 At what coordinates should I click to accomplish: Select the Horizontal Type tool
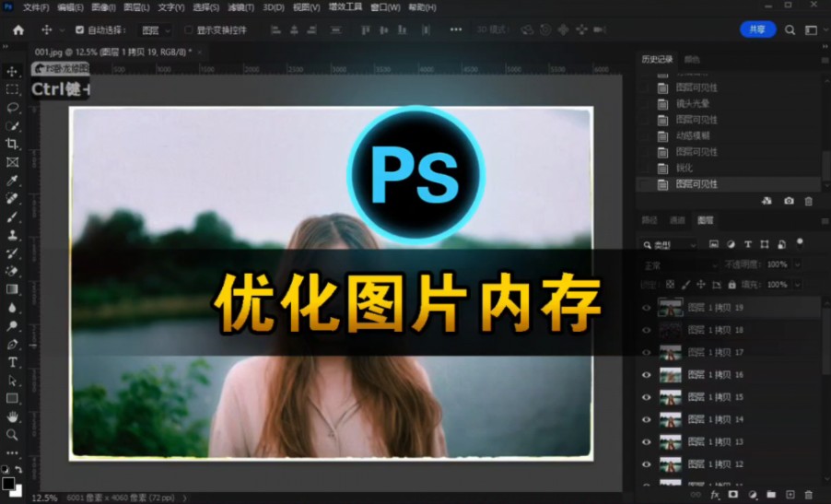(x=12, y=362)
